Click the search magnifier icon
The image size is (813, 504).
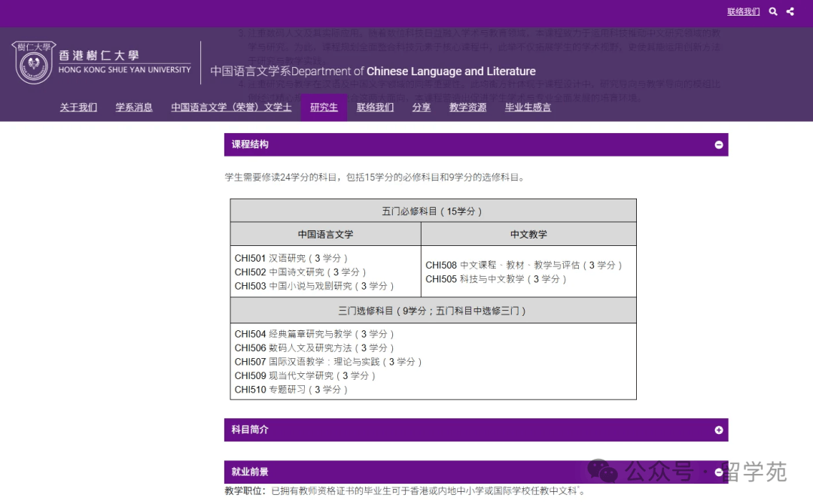tap(773, 11)
